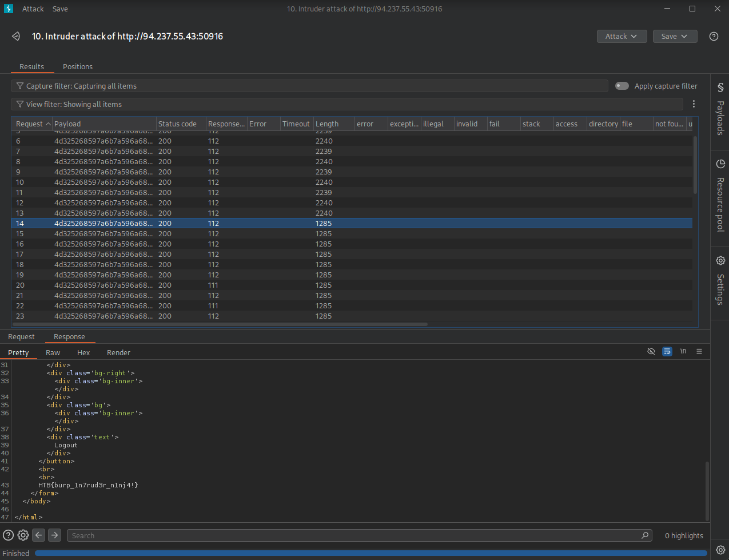729x560 pixels.
Task: Open the capture filter settings bar
Action: pos(309,86)
